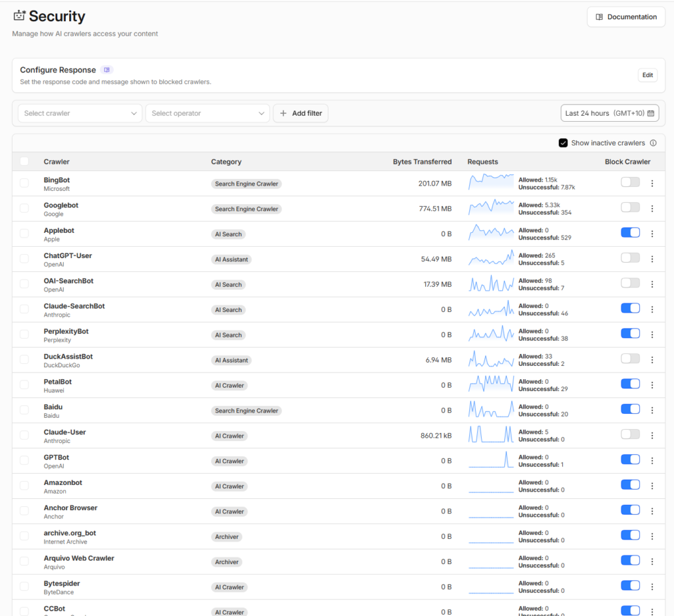Open three-dot menu for Claude-User

click(652, 436)
